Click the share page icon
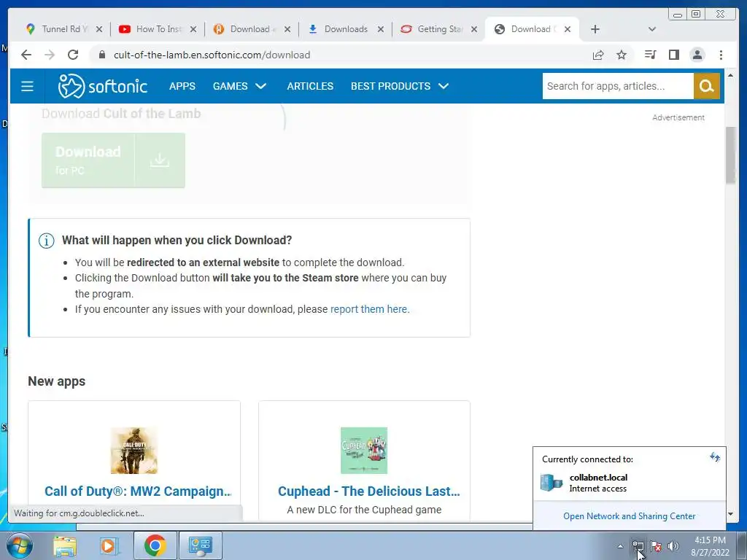This screenshot has height=560, width=747. coord(598,55)
